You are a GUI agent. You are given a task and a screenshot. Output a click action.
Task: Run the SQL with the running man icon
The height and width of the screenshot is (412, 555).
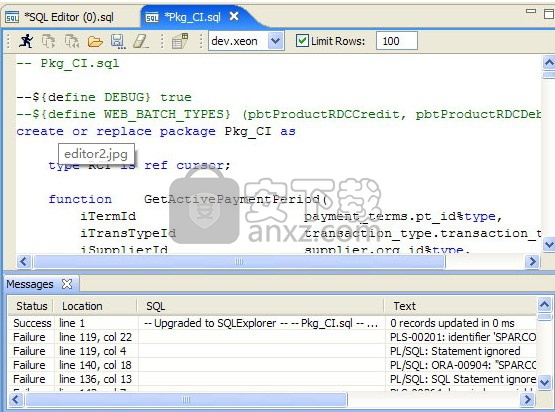[x=26, y=41]
